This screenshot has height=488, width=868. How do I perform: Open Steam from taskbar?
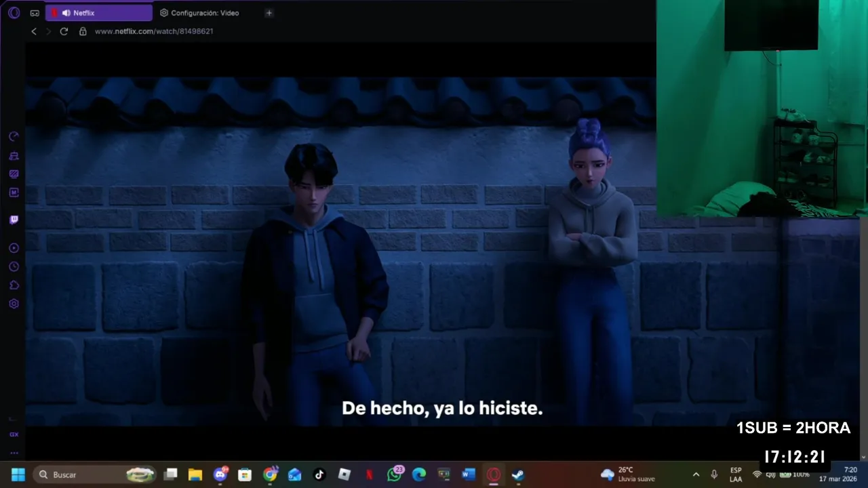(518, 474)
